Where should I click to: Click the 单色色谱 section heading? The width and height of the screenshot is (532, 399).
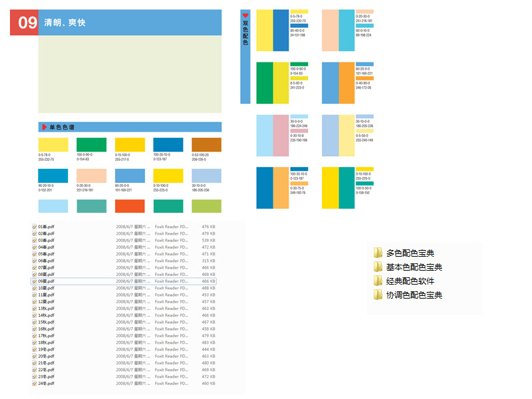[x=62, y=127]
